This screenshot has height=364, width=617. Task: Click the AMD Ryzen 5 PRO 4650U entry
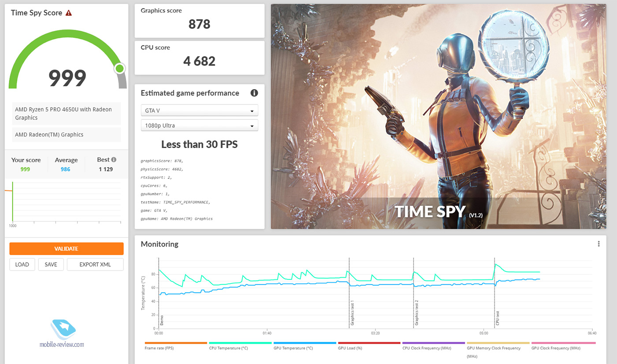[x=67, y=114]
